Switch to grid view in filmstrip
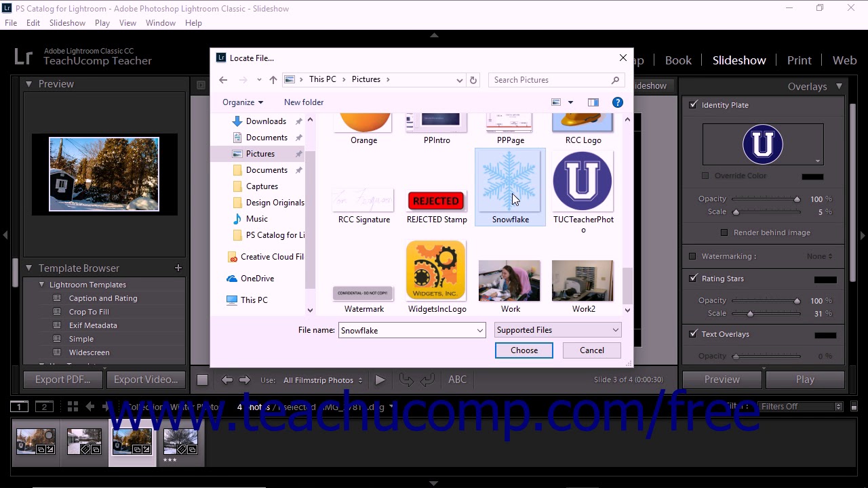Screen dimensions: 868x488 pyautogui.click(x=73, y=407)
